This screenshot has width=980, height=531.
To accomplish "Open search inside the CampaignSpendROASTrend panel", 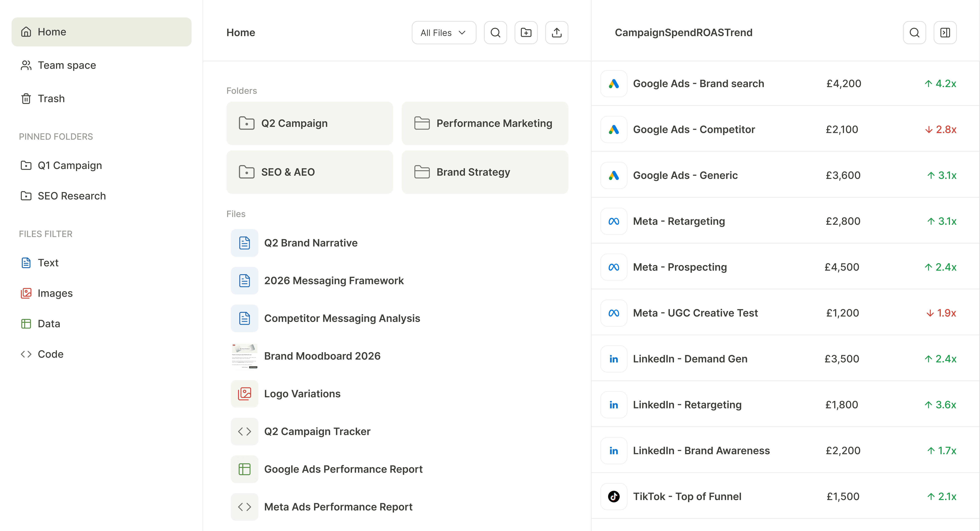I will [915, 32].
